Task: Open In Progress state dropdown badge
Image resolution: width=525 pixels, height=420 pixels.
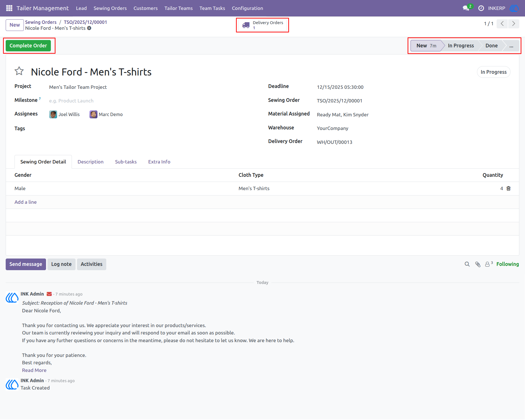Action: 493,72
